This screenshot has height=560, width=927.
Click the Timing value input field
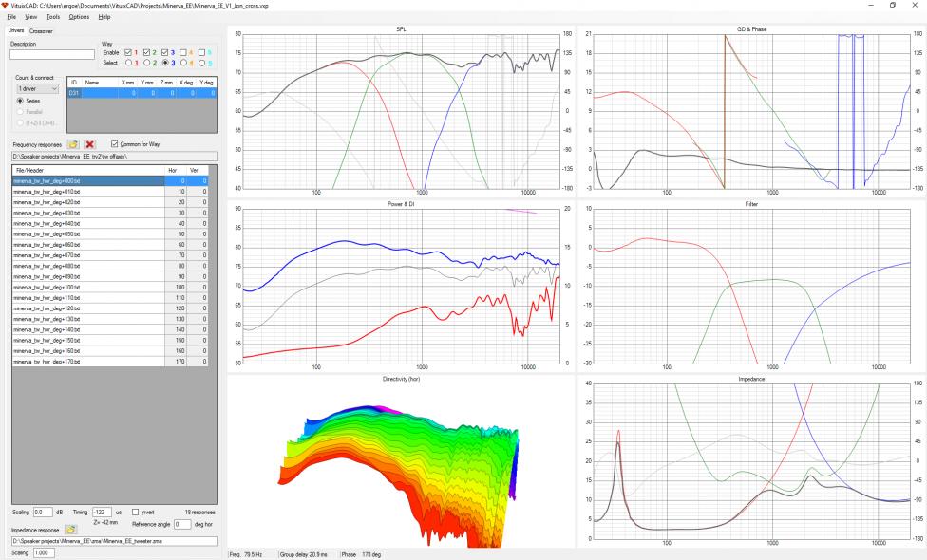[x=101, y=513]
